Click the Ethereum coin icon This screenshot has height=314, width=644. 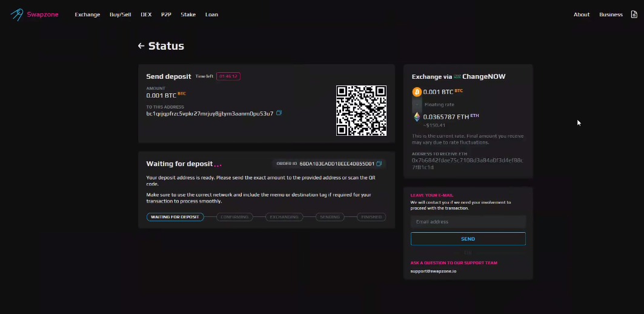[x=417, y=116]
